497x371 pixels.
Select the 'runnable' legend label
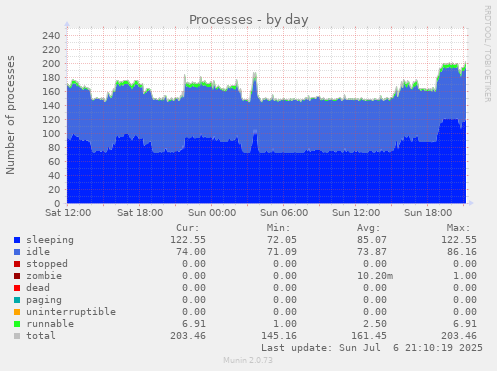(x=50, y=324)
